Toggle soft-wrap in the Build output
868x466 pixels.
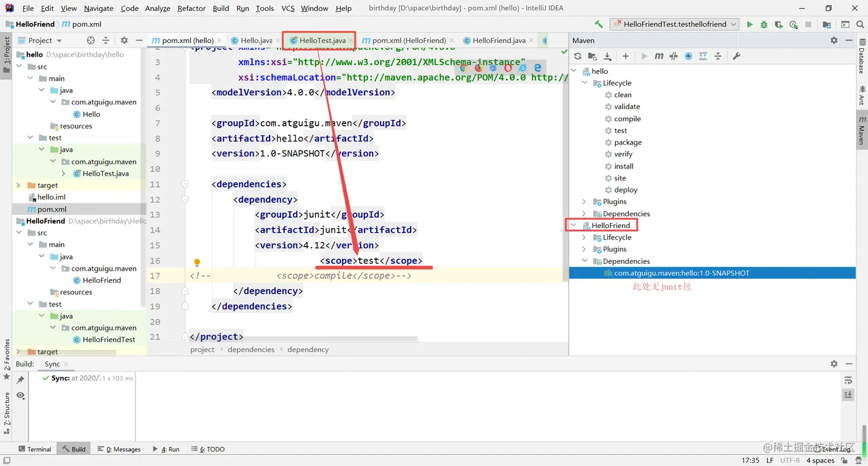[848, 380]
